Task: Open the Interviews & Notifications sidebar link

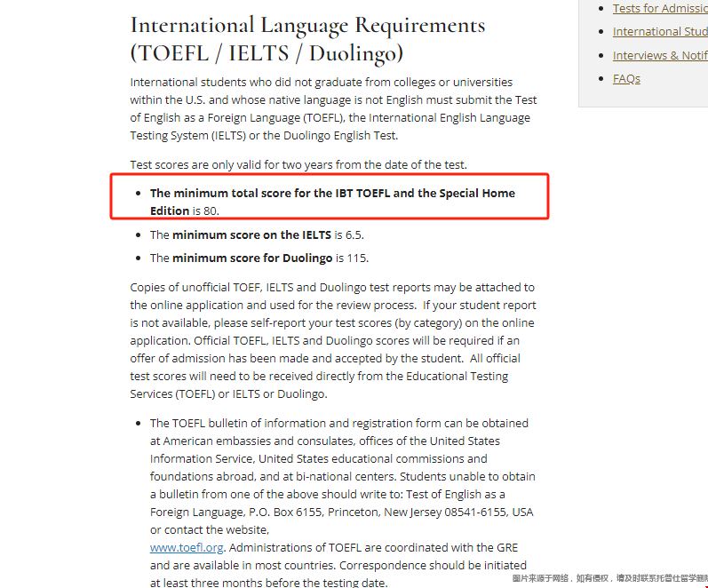Action: [x=660, y=56]
